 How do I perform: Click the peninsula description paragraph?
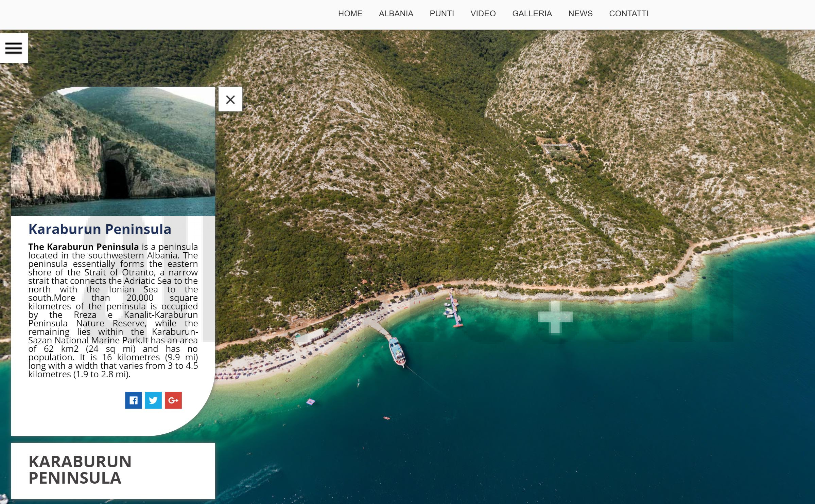click(113, 310)
